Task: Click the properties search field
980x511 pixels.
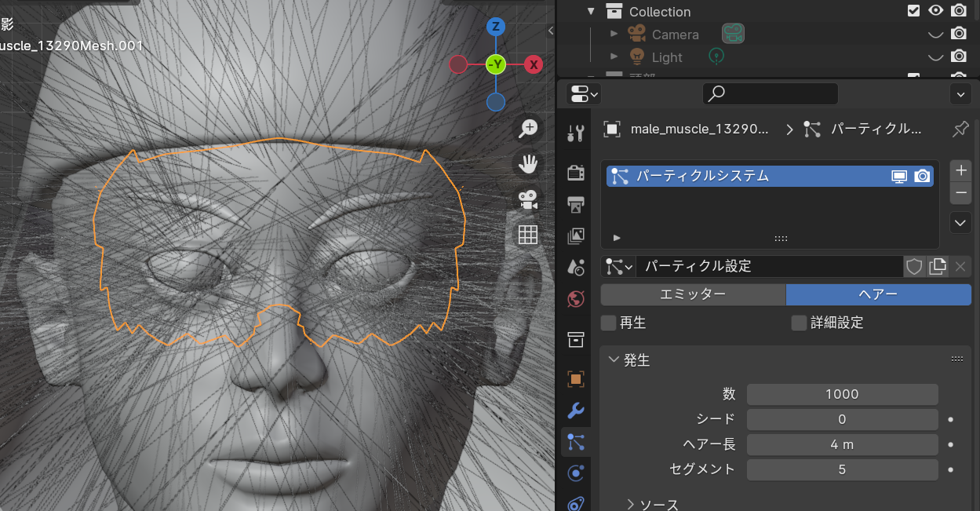Action: pos(770,94)
